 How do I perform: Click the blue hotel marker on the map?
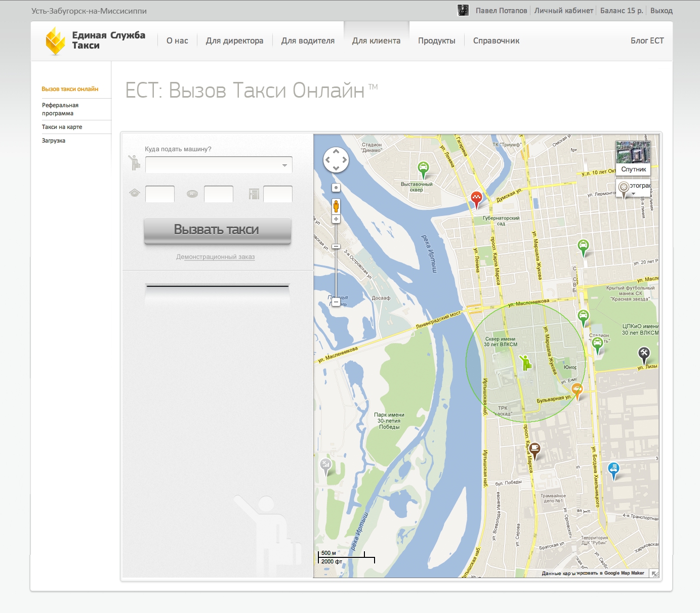tap(613, 470)
